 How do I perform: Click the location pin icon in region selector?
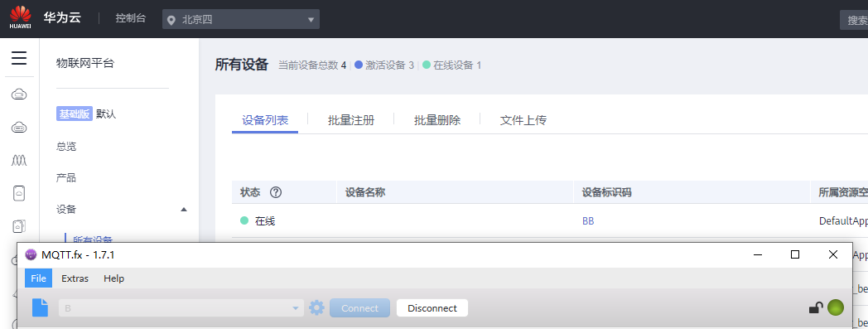pyautogui.click(x=171, y=21)
